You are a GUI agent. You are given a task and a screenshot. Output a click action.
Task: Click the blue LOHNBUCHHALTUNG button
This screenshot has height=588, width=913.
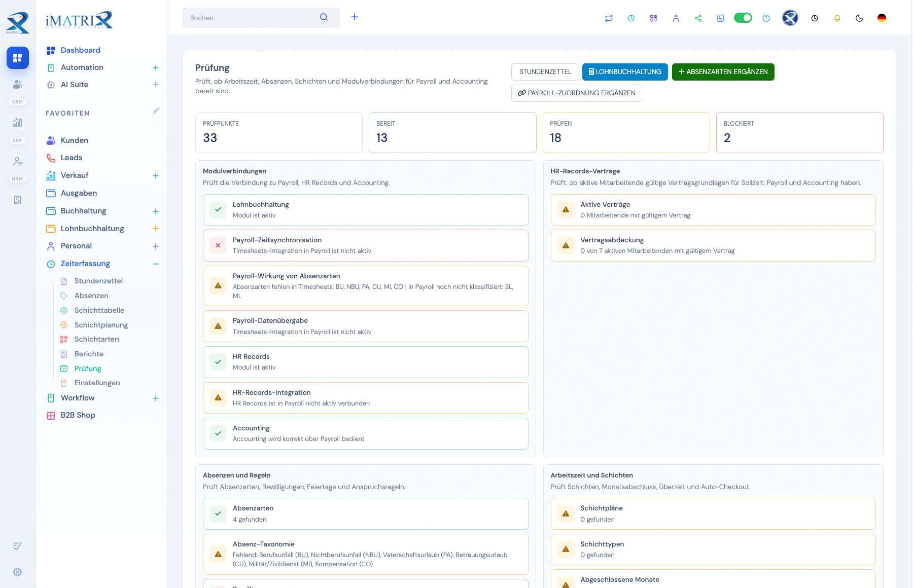(625, 72)
